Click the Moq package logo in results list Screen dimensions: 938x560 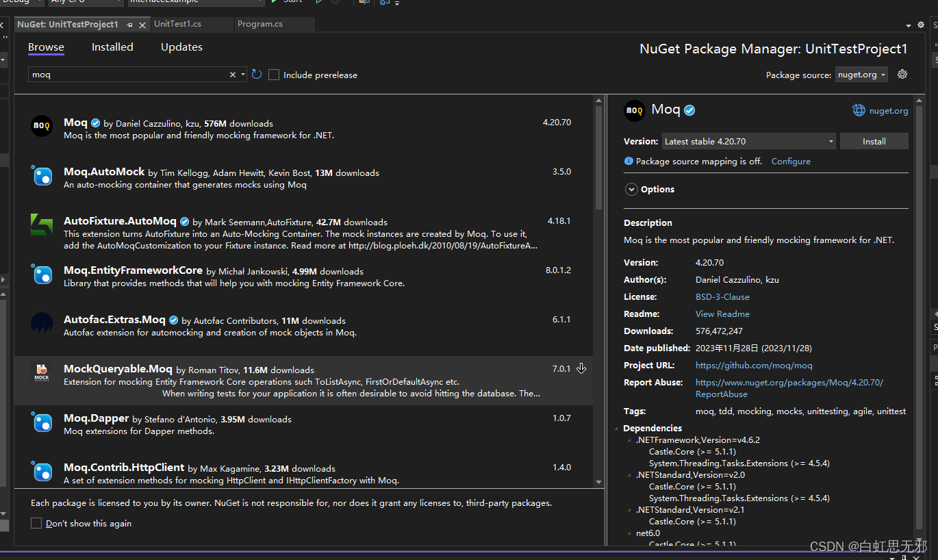point(42,126)
